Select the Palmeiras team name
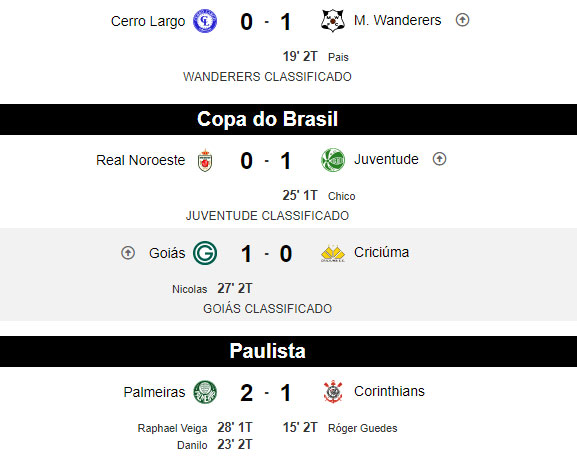 [154, 392]
